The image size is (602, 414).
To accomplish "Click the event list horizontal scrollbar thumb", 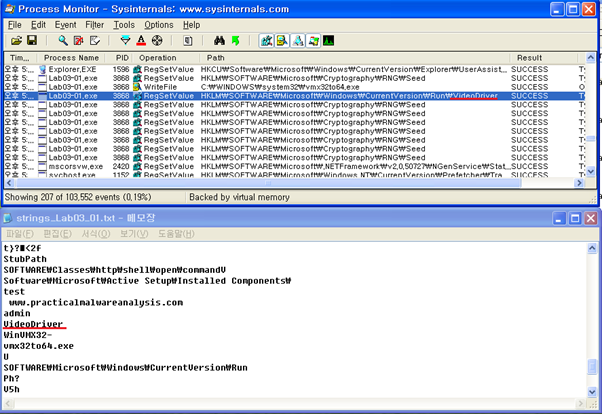I will (x=268, y=183).
